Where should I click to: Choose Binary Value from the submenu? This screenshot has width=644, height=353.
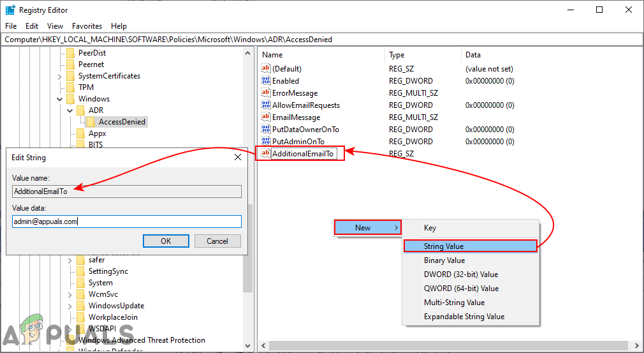pos(471,260)
